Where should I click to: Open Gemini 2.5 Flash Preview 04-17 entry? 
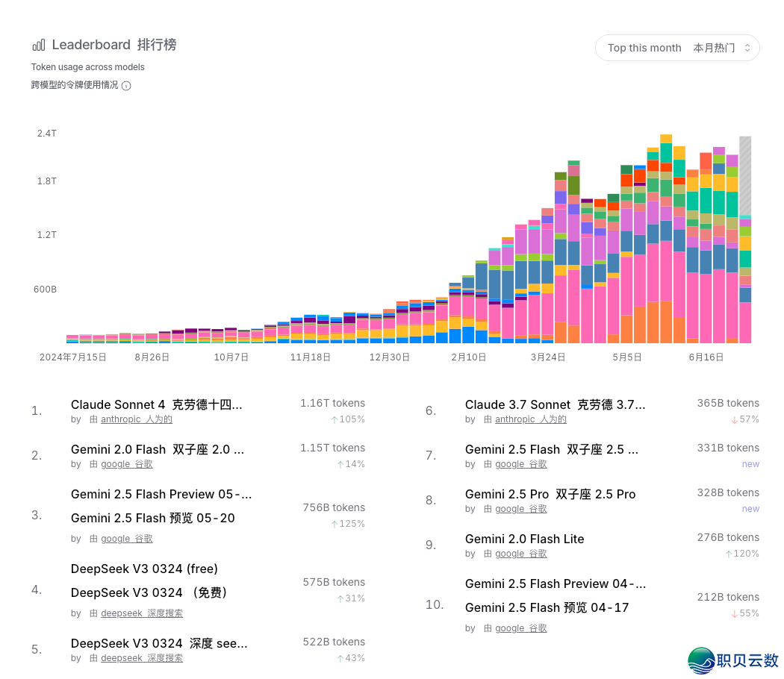point(556,595)
